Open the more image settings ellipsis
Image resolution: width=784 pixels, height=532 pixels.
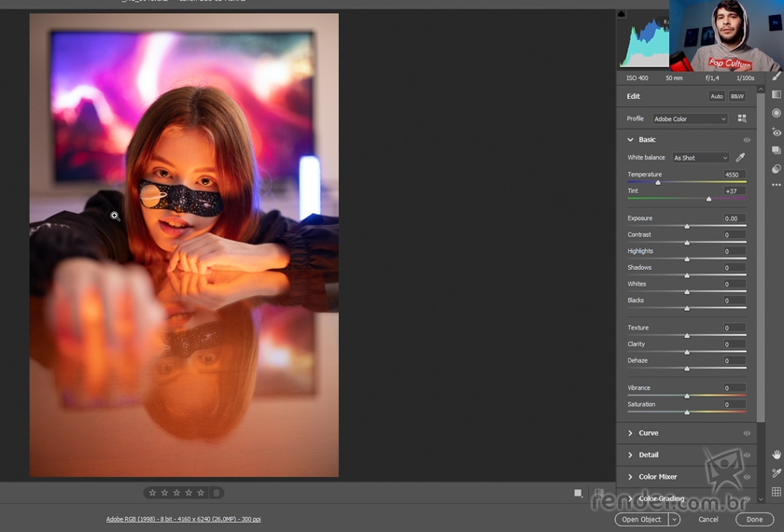pos(776,185)
